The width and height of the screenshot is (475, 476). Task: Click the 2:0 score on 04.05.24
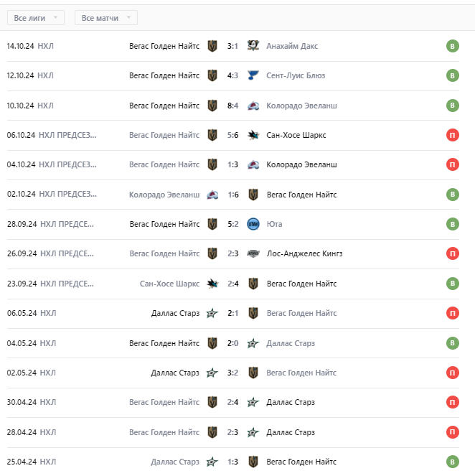[x=232, y=343]
